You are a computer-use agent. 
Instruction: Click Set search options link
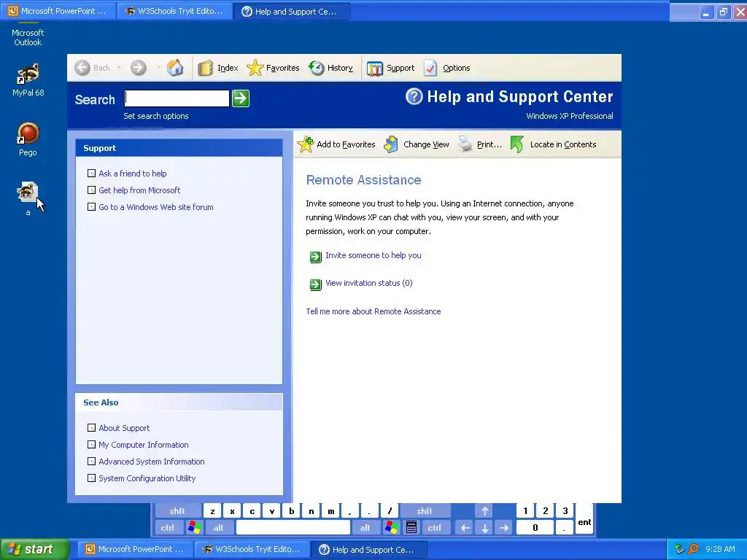156,116
